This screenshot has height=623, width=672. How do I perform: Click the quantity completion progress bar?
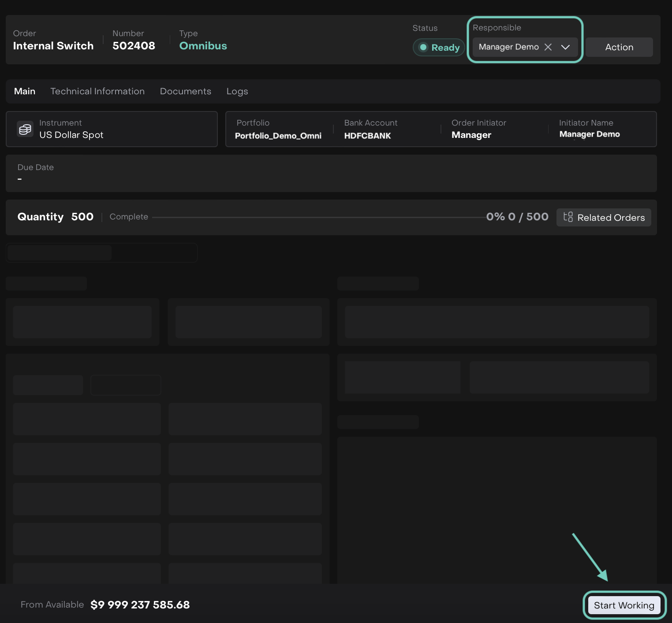tap(317, 217)
